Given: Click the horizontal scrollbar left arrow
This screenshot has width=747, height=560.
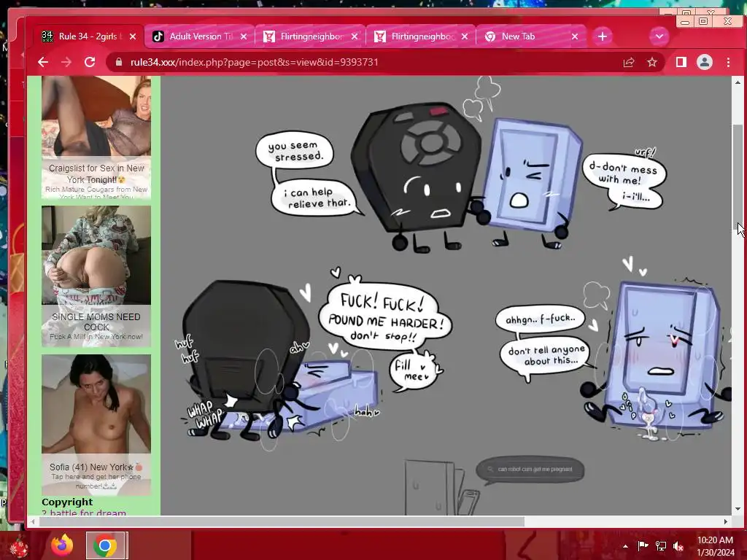Looking at the screenshot, I should pyautogui.click(x=32, y=521).
